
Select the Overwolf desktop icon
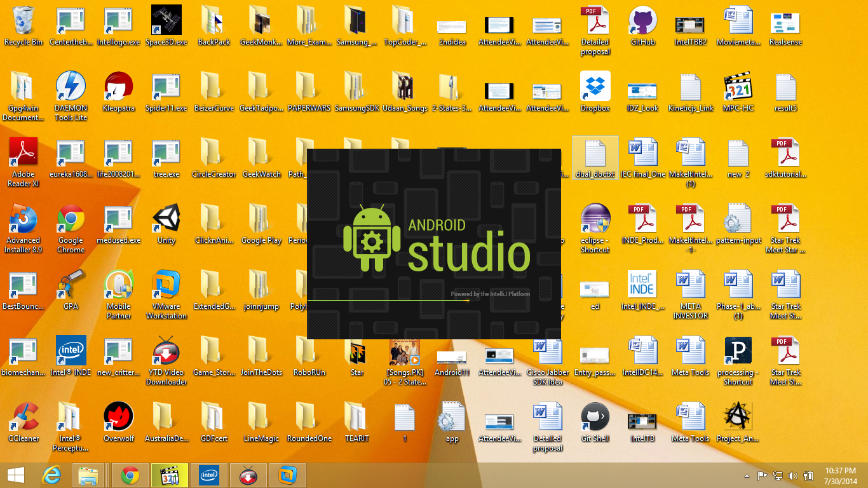(x=119, y=423)
